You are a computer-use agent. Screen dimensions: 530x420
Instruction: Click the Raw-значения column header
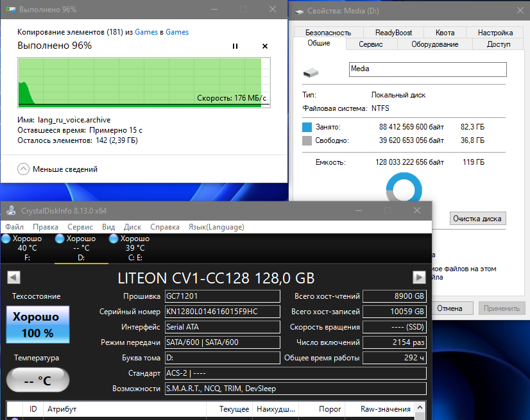tap(379, 409)
